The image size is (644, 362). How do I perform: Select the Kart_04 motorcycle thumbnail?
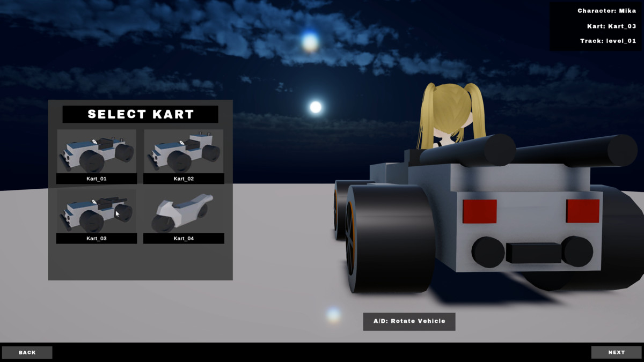(x=183, y=212)
